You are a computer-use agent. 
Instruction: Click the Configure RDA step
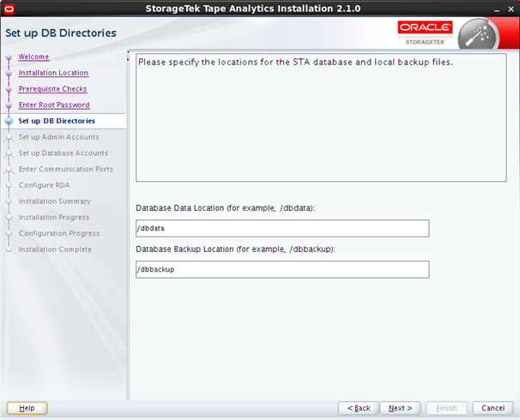pyautogui.click(x=44, y=185)
